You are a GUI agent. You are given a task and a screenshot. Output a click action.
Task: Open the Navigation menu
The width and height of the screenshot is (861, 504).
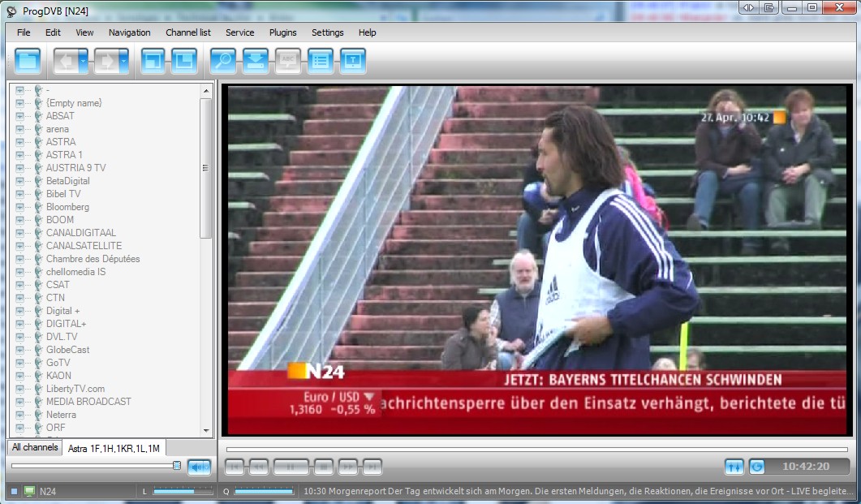[130, 32]
